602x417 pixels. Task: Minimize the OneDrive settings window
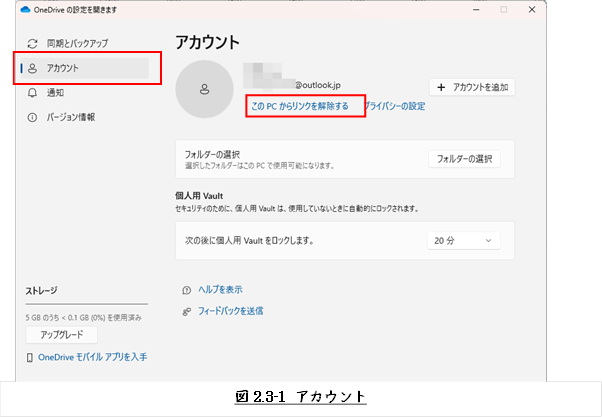(x=476, y=10)
